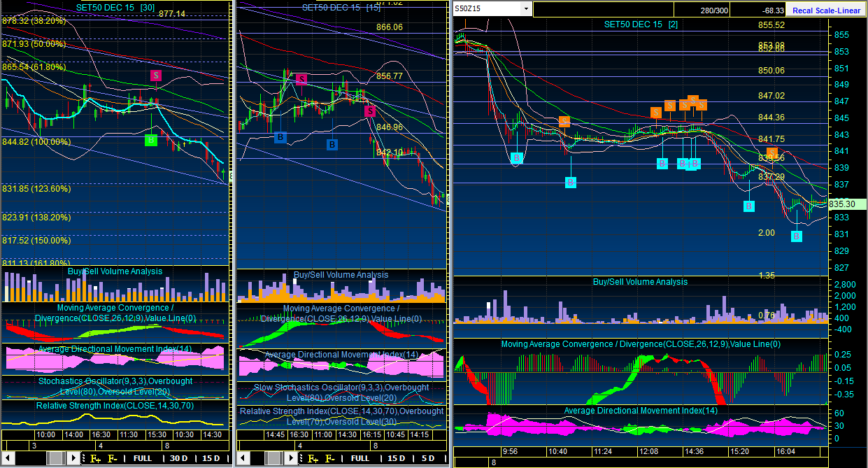Select 15 D range on the 15-minute chart

point(397,458)
